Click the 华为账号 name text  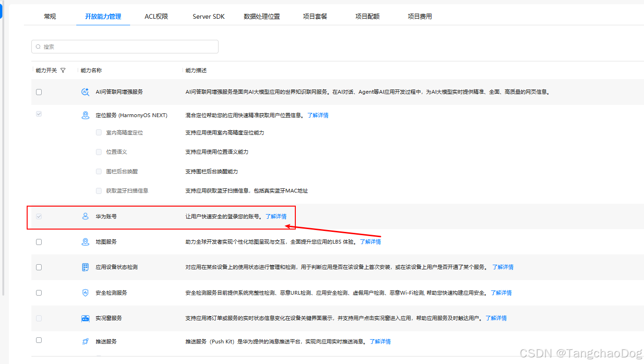pyautogui.click(x=106, y=216)
